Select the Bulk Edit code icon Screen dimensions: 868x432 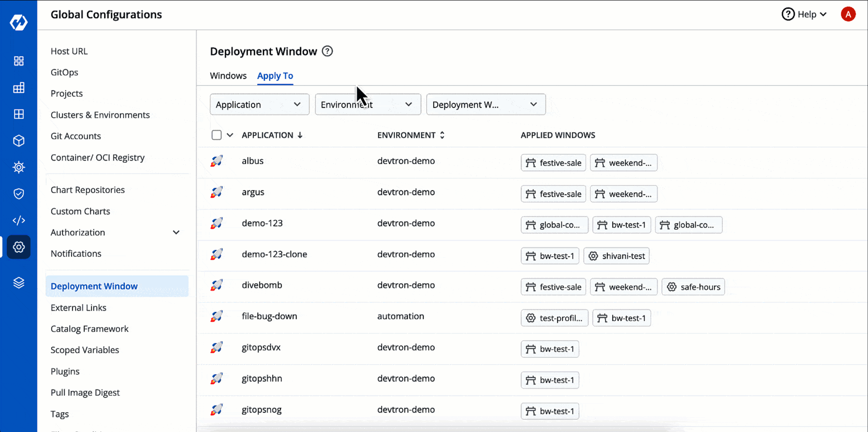pos(19,220)
